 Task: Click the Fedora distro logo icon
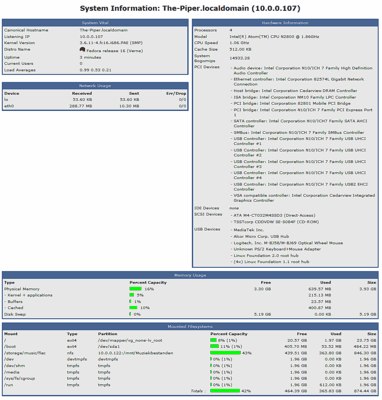pyautogui.click(x=83, y=50)
